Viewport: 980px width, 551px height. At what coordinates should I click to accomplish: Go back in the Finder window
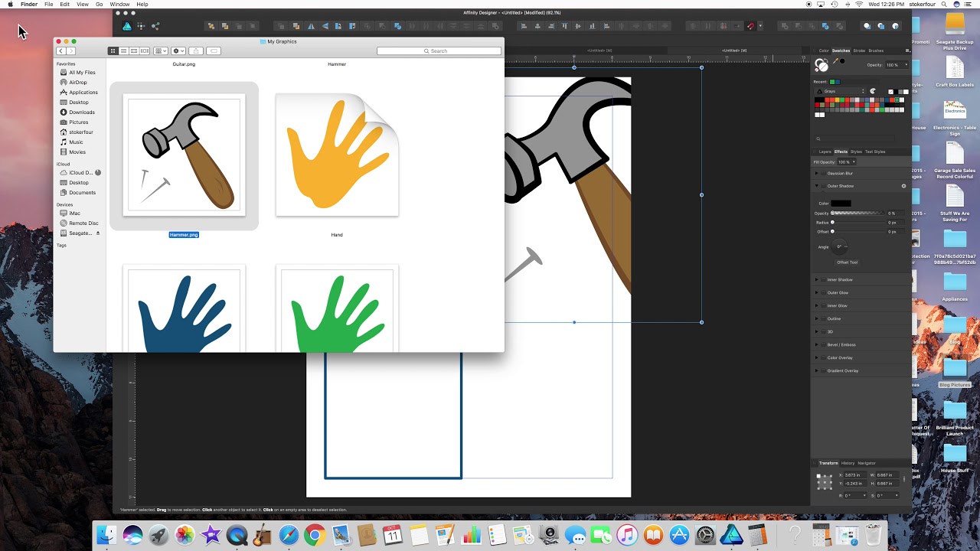click(60, 51)
